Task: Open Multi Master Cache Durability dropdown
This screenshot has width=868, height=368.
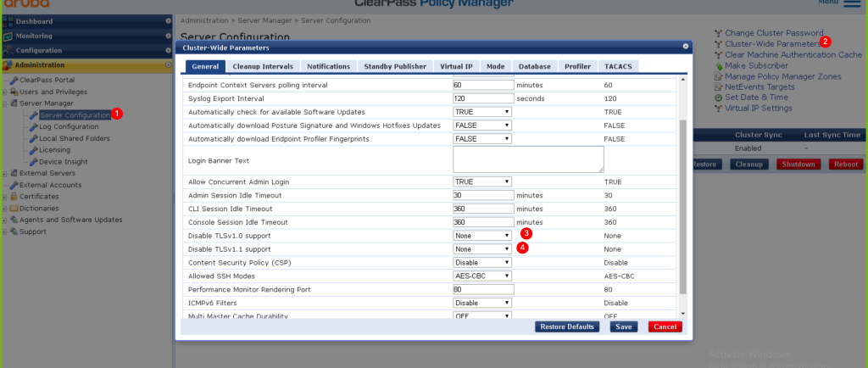Action: click(482, 315)
